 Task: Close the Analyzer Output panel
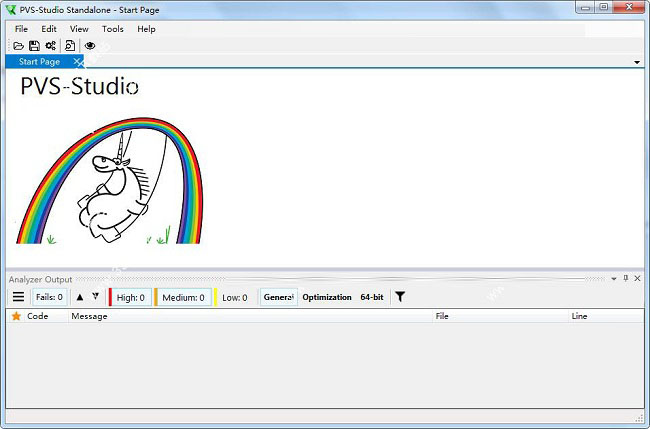coord(638,279)
